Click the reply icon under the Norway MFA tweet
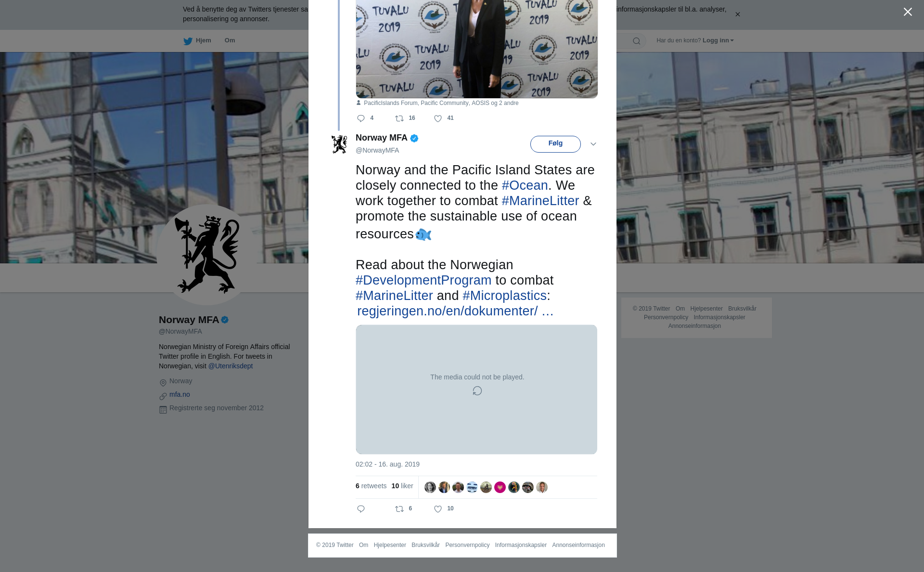Image resolution: width=924 pixels, height=572 pixels. tap(361, 509)
